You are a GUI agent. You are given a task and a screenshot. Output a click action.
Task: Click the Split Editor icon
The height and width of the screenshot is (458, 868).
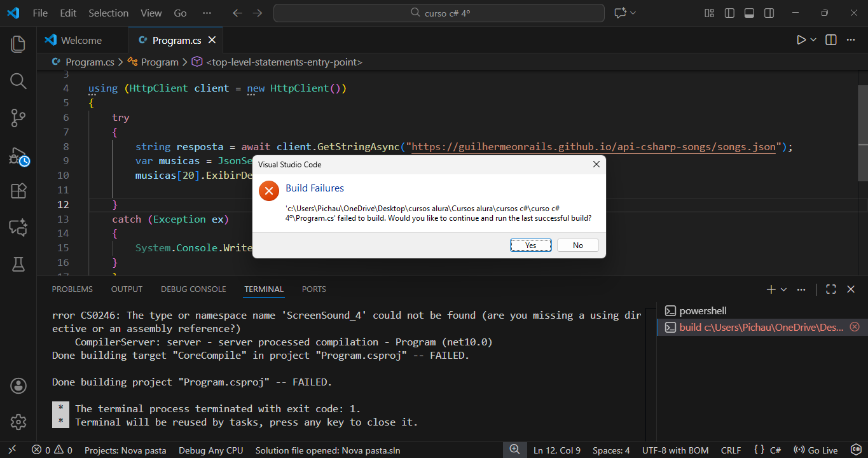coord(830,40)
